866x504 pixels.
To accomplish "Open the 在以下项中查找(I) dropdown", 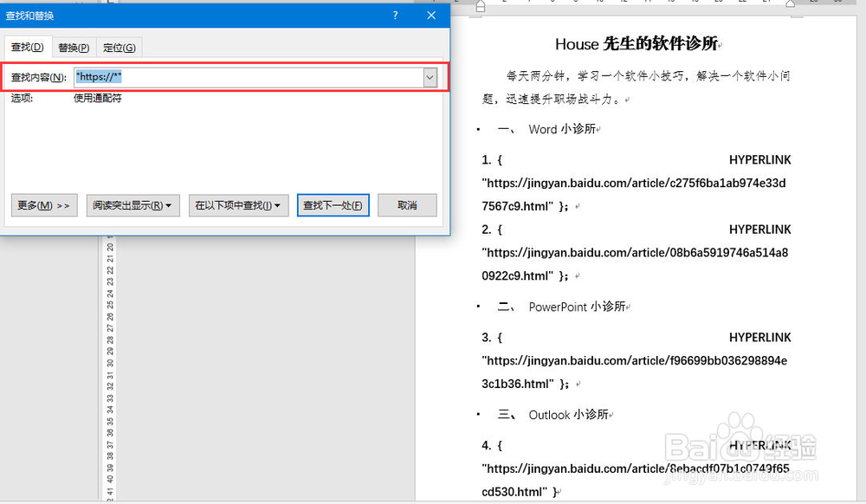I will (239, 205).
